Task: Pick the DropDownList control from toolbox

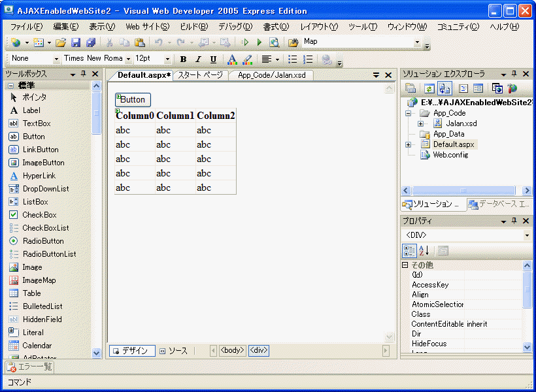Action: click(x=45, y=189)
